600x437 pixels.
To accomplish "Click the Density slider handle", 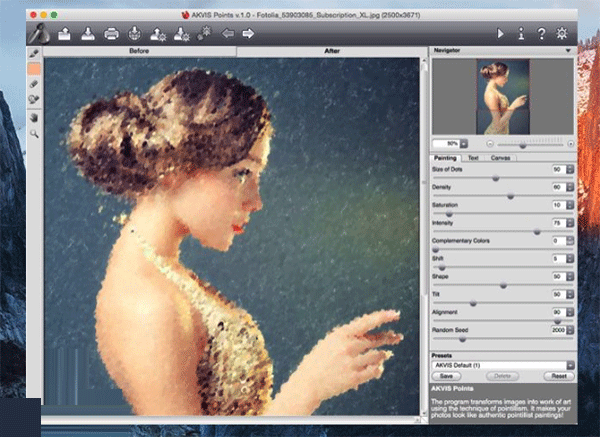I will coord(510,196).
